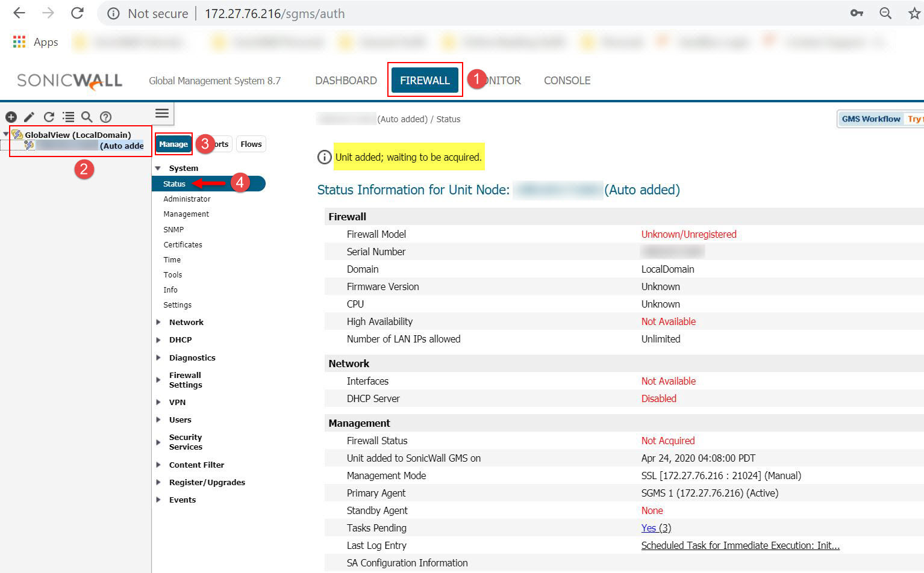
Task: Select the Flows tab
Action: click(251, 144)
